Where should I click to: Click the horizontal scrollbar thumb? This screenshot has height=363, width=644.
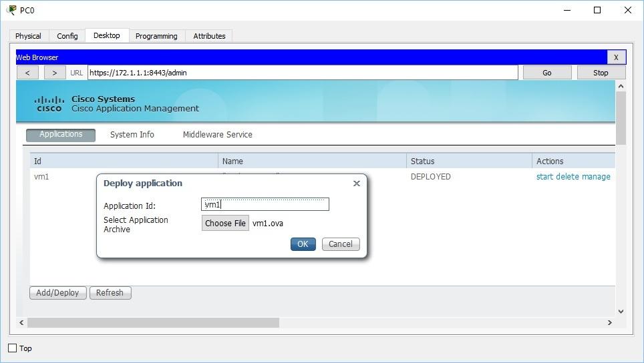[153, 323]
